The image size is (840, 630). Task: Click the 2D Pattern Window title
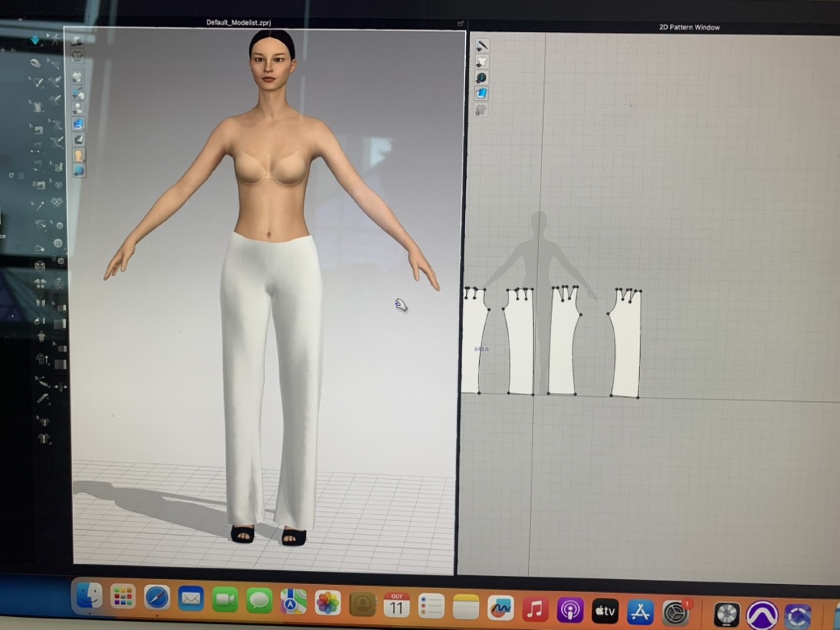point(689,27)
